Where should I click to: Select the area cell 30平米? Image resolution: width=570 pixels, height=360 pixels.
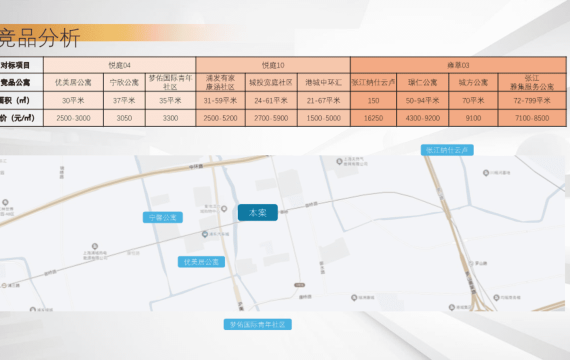pos(73,100)
